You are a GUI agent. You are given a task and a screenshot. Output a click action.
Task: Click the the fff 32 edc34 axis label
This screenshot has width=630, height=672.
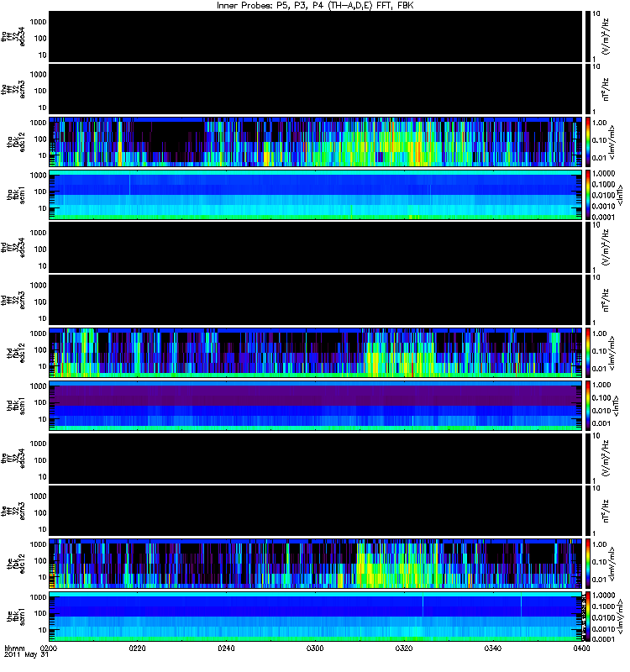coord(13,459)
